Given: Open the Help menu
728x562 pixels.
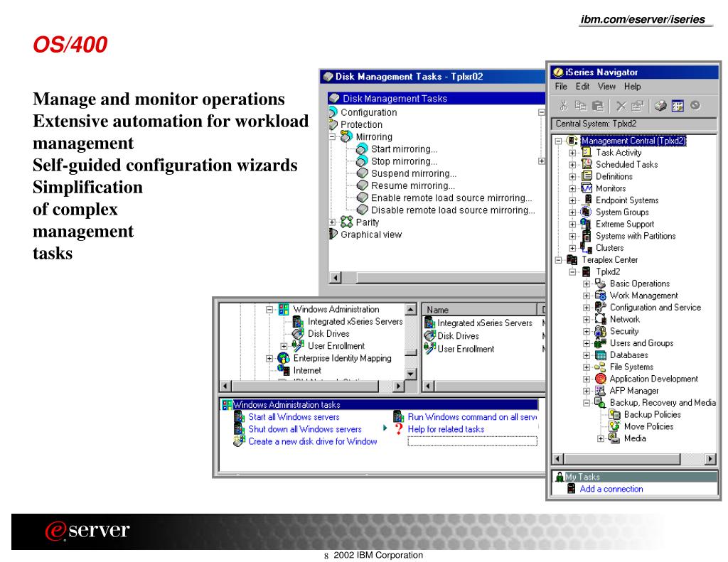Looking at the screenshot, I should tap(632, 86).
